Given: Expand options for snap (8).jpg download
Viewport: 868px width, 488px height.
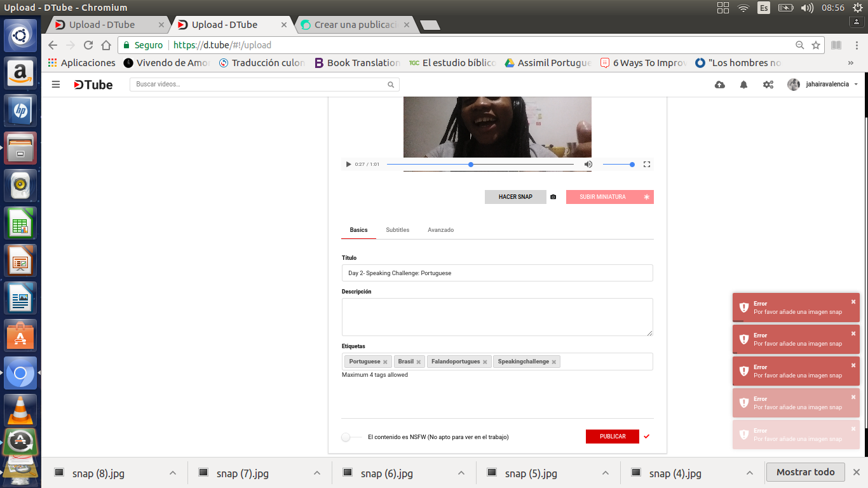Looking at the screenshot, I should [172, 473].
